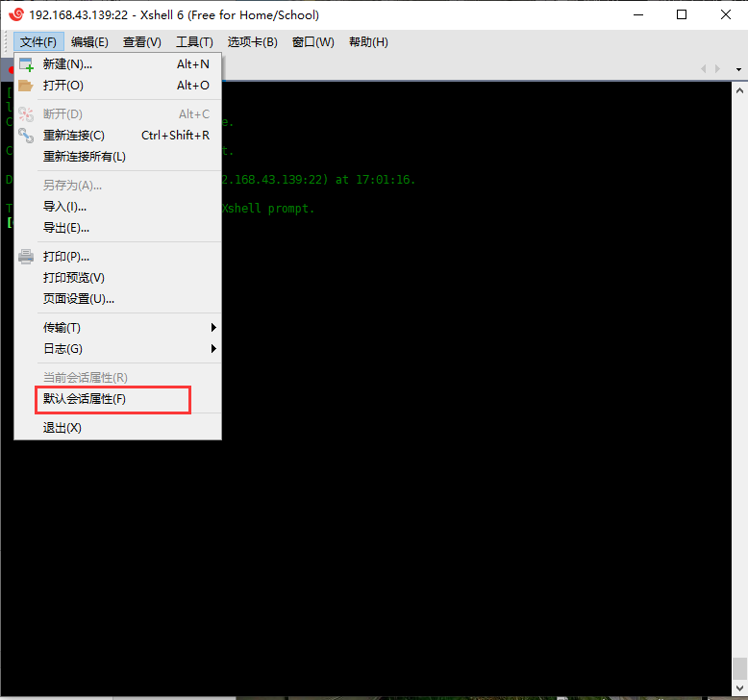Click the New session icon in File menu

pyautogui.click(x=26, y=64)
